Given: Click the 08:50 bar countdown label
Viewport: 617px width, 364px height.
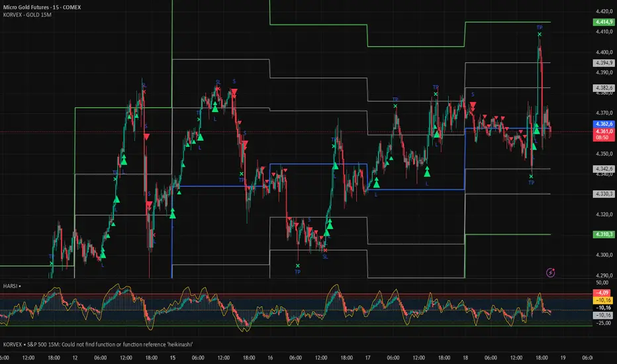Looking at the screenshot, I should tap(604, 138).
